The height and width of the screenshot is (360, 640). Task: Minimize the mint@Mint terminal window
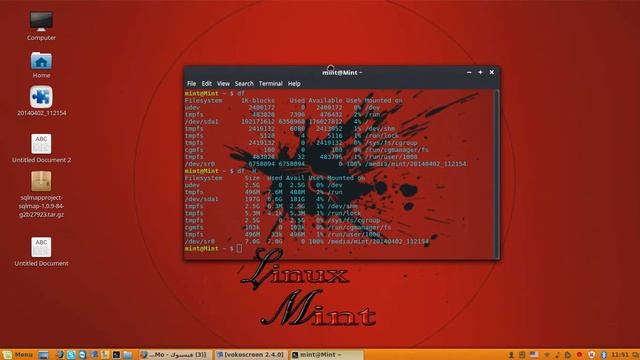469,72
